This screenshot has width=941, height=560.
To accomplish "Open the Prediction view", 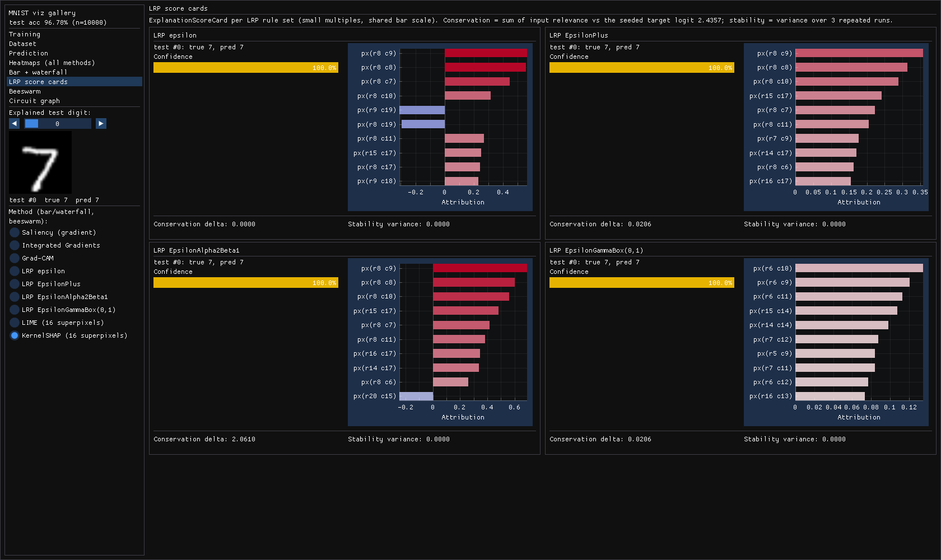I will pyautogui.click(x=74, y=53).
